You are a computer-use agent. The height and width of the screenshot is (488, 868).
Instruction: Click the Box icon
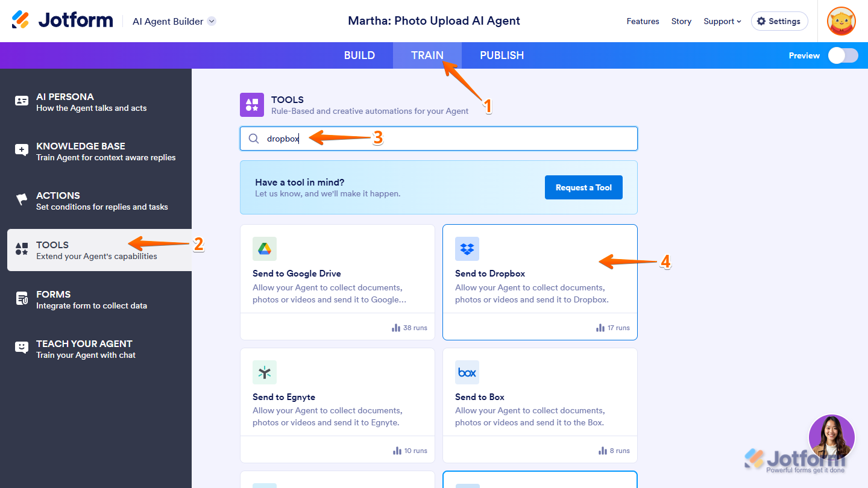[x=467, y=372]
